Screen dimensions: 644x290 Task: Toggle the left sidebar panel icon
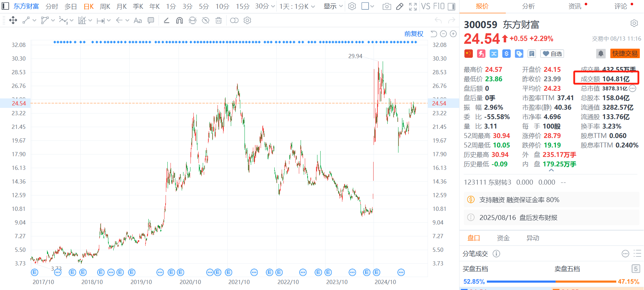(5, 6)
